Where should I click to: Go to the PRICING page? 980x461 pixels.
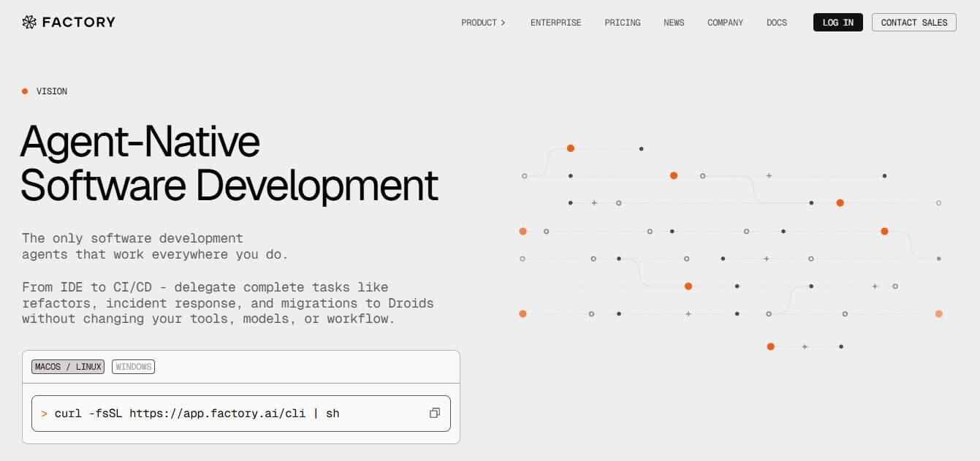(x=622, y=23)
